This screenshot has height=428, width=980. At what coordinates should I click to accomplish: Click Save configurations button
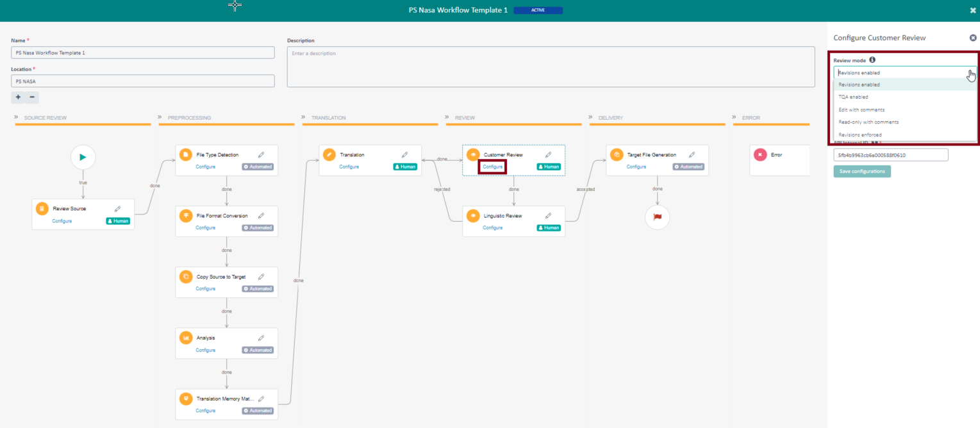point(862,171)
